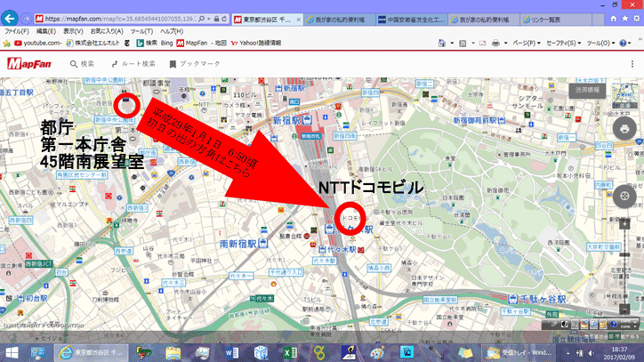The width and height of the screenshot is (644, 362).
Task: Open the ページ(P) dropdown
Action: (x=527, y=44)
